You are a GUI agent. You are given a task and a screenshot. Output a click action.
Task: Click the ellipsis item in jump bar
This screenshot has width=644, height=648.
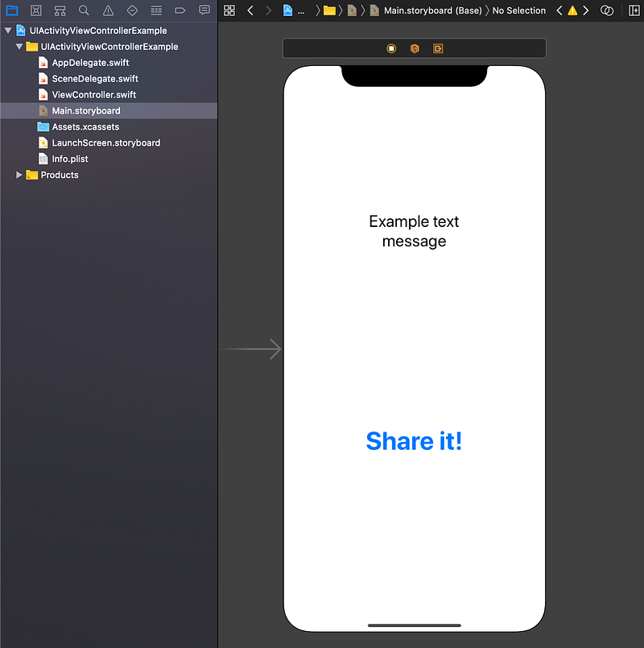click(x=301, y=11)
